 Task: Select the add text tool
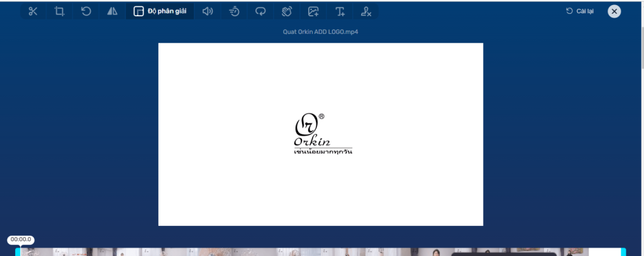pyautogui.click(x=340, y=11)
